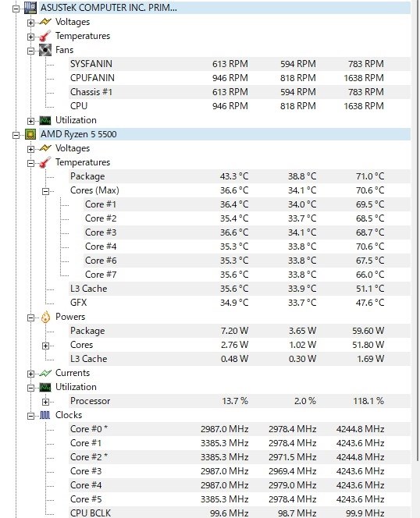Expand the Processor utilization node
The height and width of the screenshot is (518, 420).
45,402
